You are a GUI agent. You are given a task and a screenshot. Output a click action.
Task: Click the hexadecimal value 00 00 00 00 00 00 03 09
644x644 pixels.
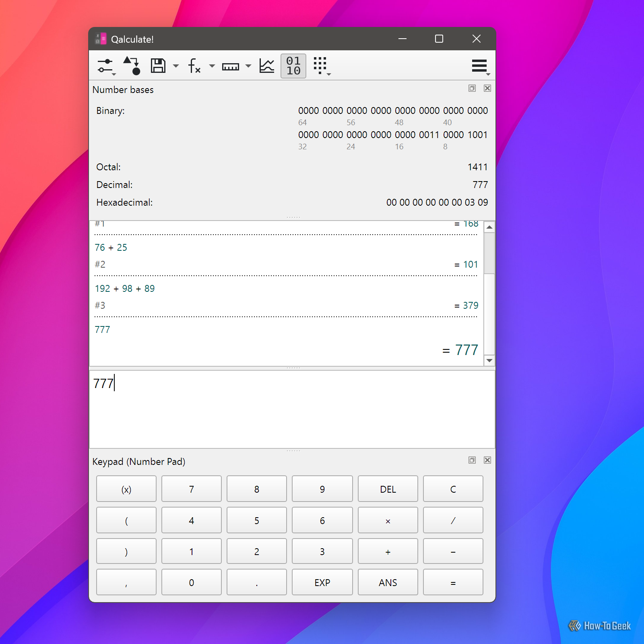(437, 202)
